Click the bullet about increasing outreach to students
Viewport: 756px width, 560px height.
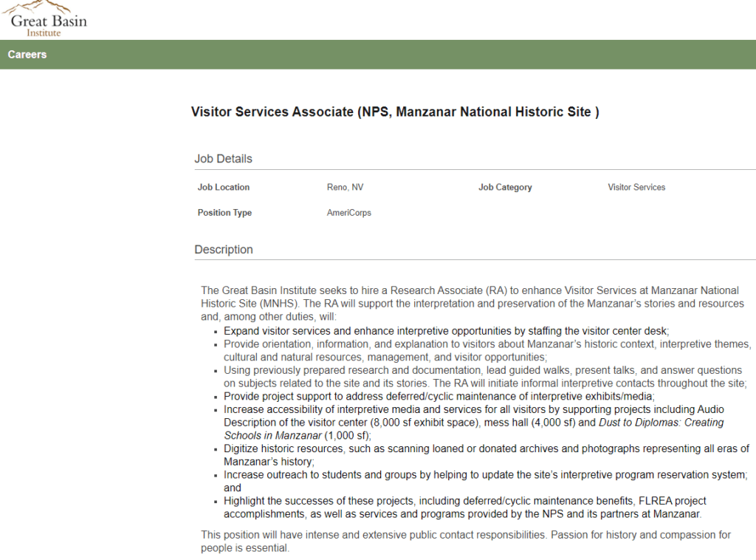click(x=486, y=481)
